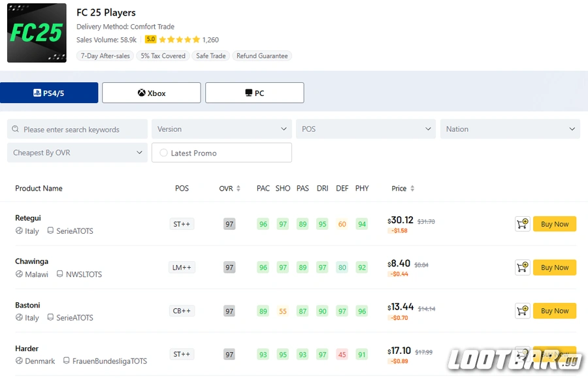Click the 7-Day After-sales tag
The width and height of the screenshot is (588, 378).
pos(105,56)
